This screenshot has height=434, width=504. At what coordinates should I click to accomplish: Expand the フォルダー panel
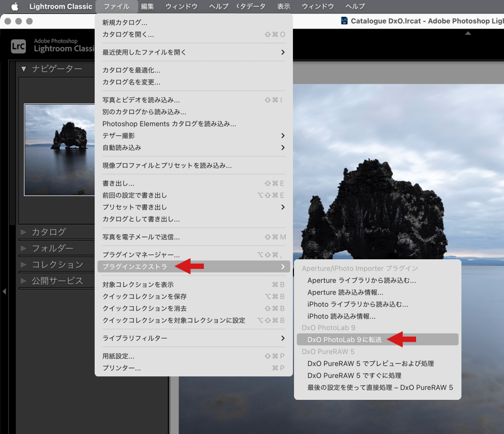tap(23, 248)
